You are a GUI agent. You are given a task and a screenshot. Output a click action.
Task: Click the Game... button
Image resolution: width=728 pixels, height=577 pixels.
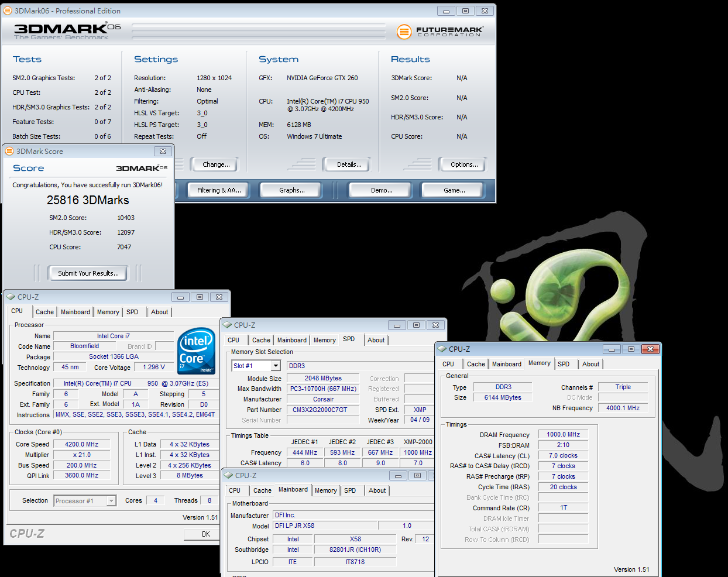click(x=454, y=190)
